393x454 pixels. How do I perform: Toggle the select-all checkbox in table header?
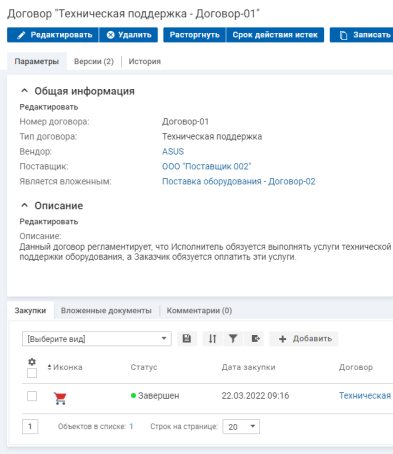(32, 373)
